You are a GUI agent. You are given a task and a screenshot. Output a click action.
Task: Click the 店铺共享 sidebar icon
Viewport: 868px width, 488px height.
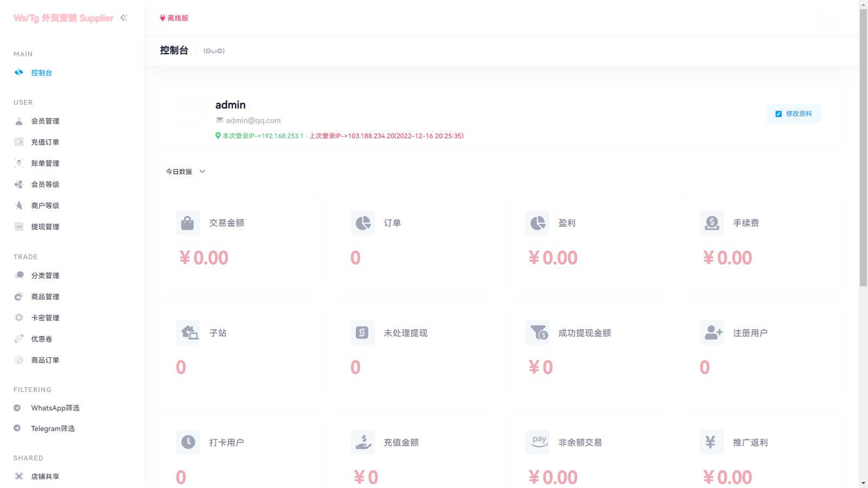click(19, 476)
